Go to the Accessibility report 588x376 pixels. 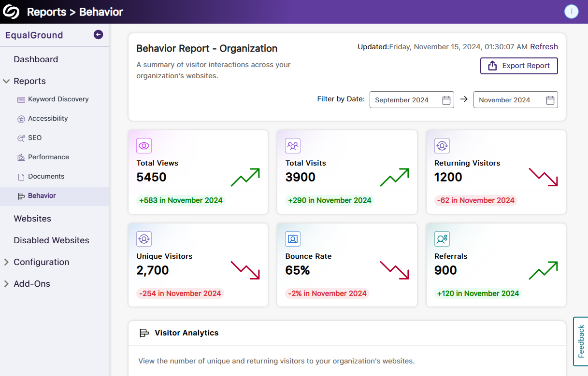[48, 118]
